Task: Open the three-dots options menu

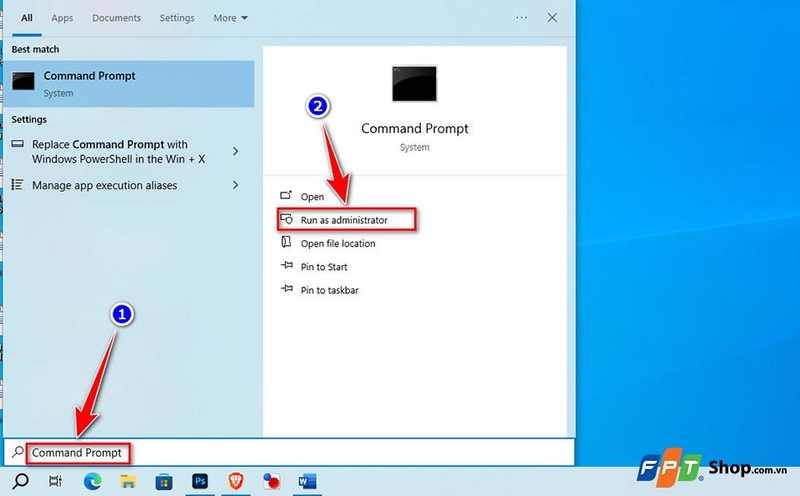Action: coord(521,17)
